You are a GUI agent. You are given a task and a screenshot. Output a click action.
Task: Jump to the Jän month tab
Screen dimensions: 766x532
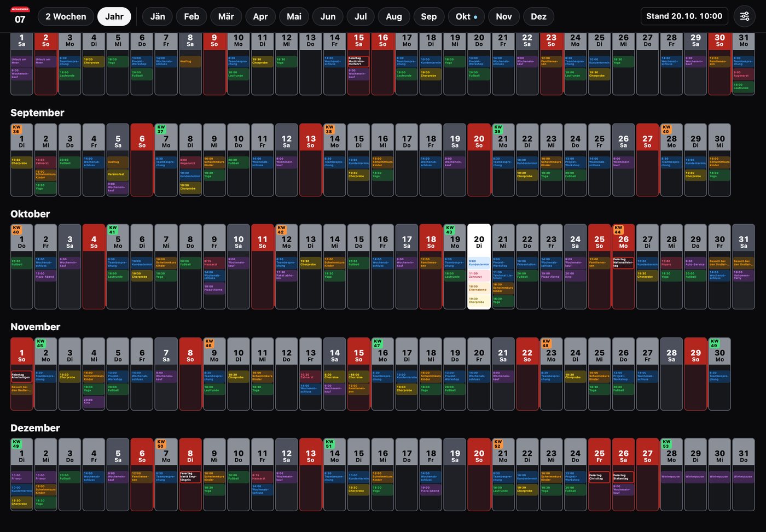[158, 16]
